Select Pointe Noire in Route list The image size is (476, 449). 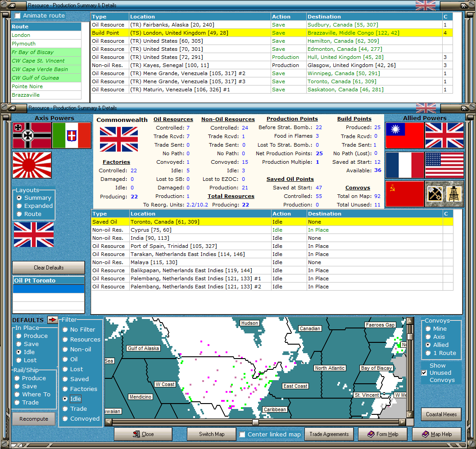tap(46, 86)
